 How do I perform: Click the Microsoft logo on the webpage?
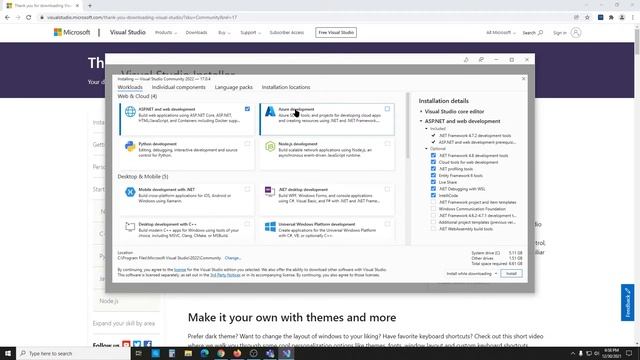click(x=72, y=32)
